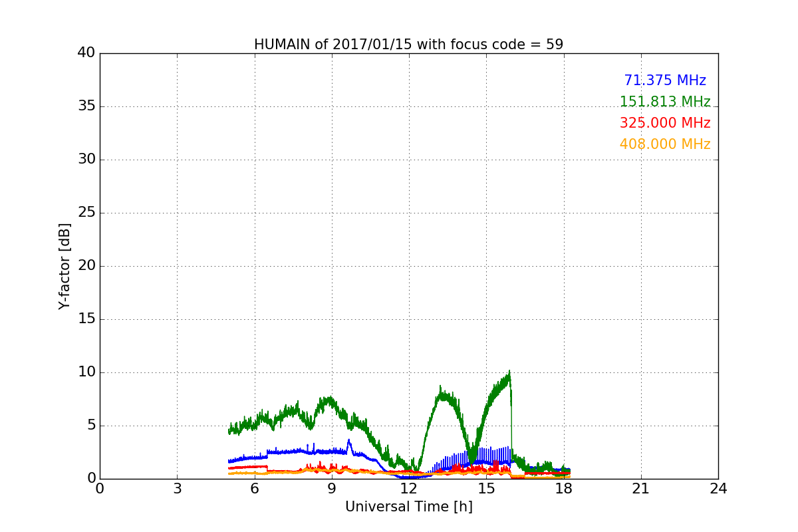Screen dimensions: 798x532
Task: Select the 71.375 MHz legend entry
Action: pos(665,80)
